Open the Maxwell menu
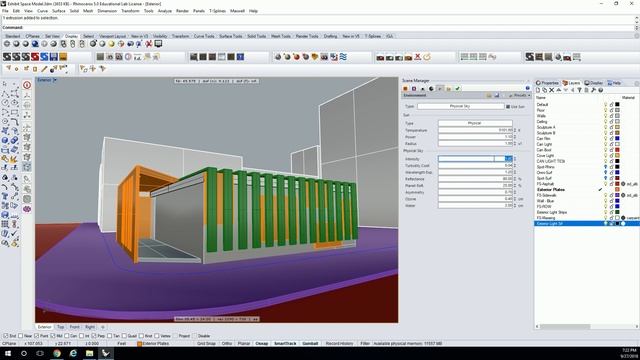 pos(237,11)
